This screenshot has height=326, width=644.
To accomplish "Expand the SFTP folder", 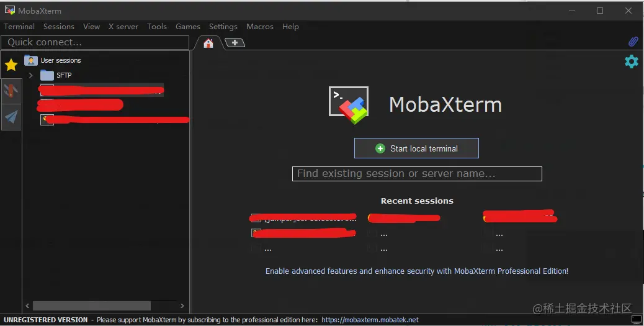I will click(31, 75).
